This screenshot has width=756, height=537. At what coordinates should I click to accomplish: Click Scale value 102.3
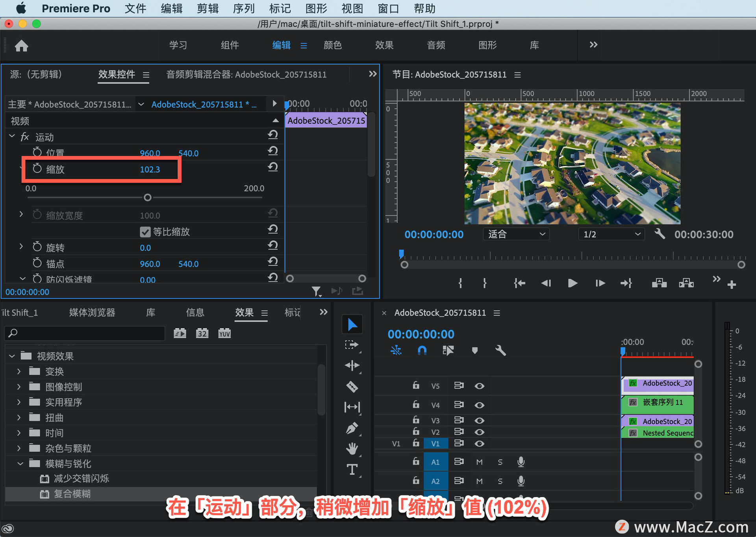point(150,170)
